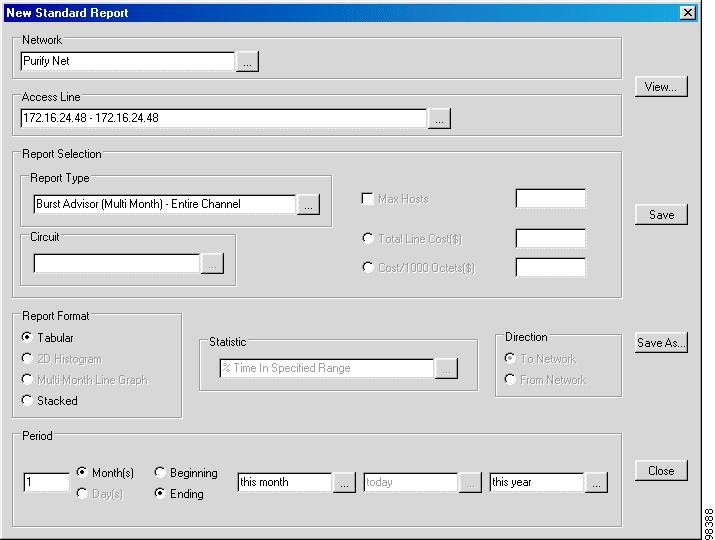
Task: Click the Total Line Cost value field
Action: point(550,238)
